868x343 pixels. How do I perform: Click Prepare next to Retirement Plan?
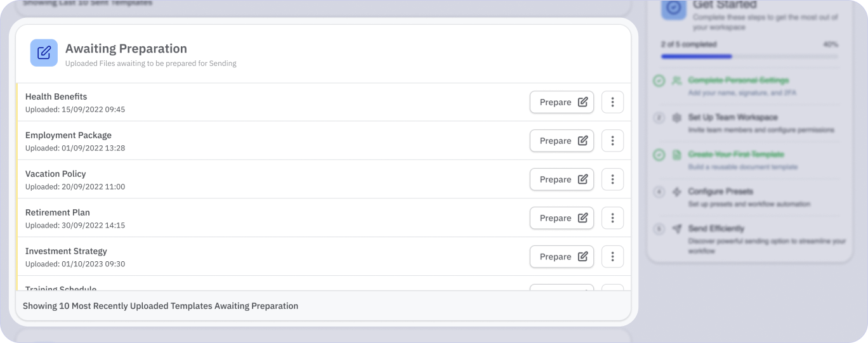(x=562, y=218)
